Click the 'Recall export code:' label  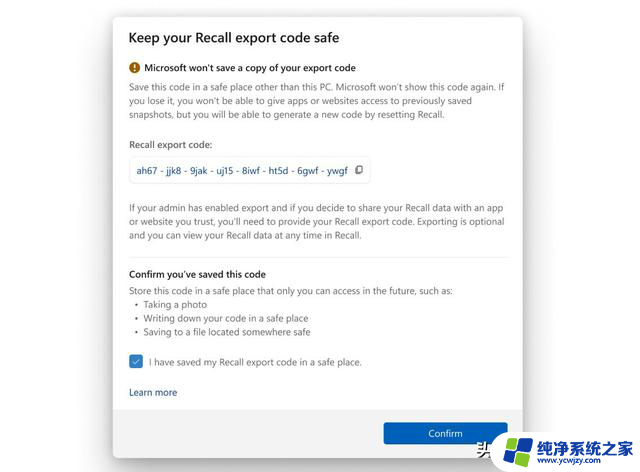click(171, 145)
